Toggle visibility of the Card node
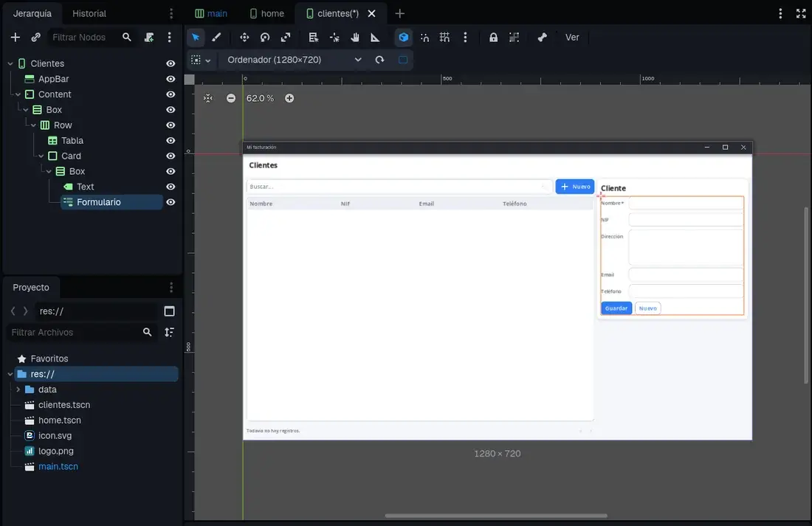The width and height of the screenshot is (812, 526). point(171,156)
